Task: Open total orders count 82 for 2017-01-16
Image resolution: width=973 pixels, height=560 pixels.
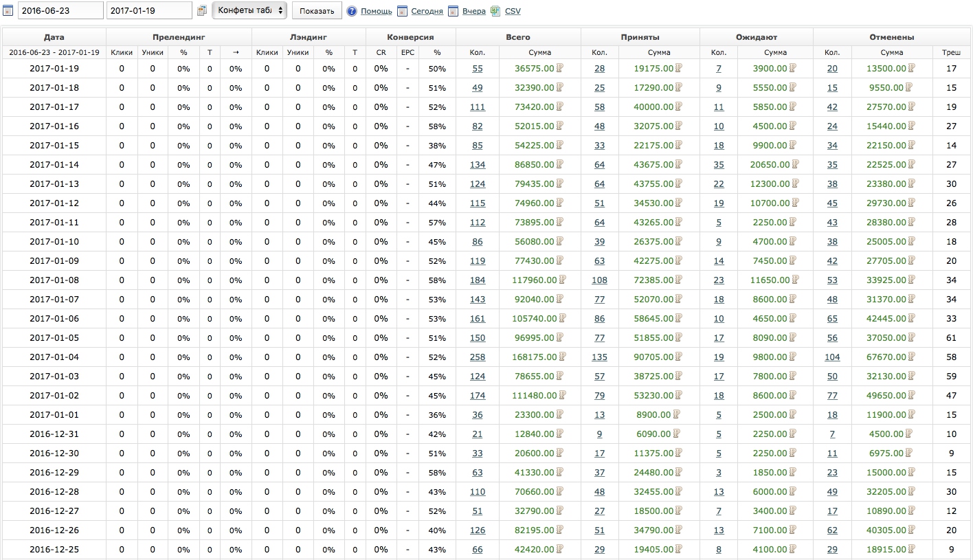Action: [x=478, y=126]
